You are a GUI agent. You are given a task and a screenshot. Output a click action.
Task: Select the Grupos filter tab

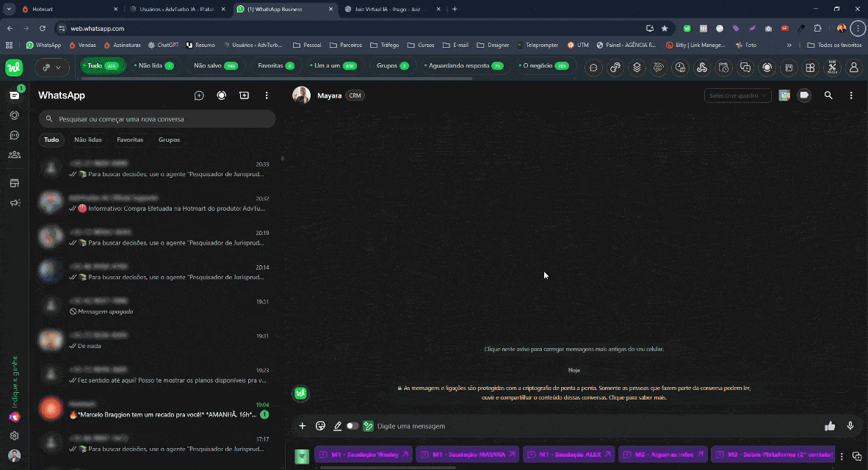pos(169,140)
